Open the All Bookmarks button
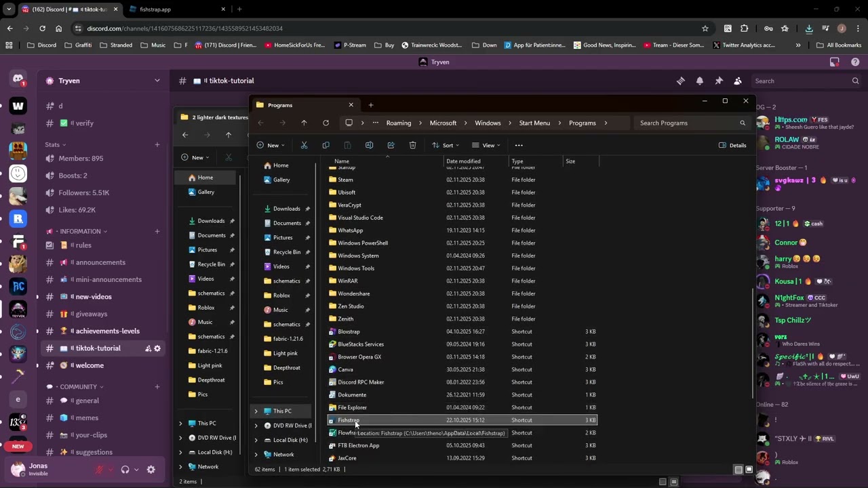Viewport: 868px width, 488px height. [x=840, y=45]
